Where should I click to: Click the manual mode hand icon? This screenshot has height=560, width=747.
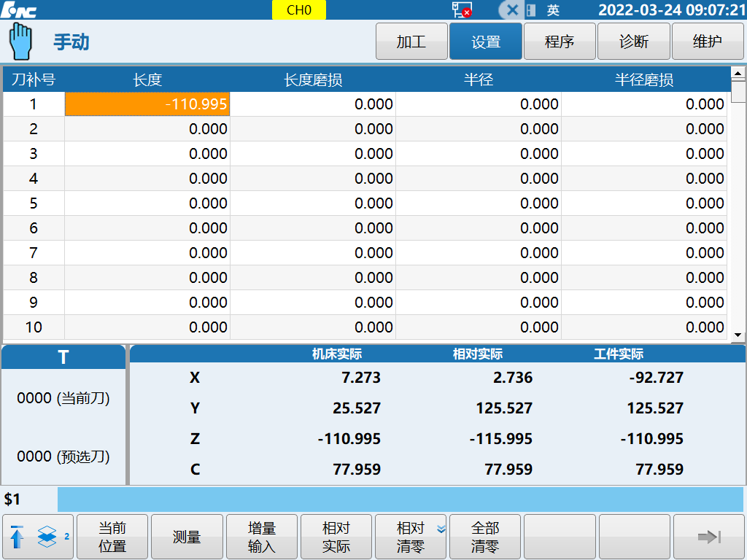[22, 41]
